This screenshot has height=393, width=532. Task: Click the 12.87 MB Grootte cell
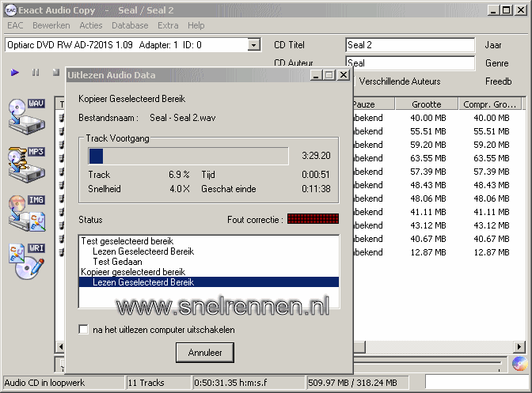click(x=427, y=252)
